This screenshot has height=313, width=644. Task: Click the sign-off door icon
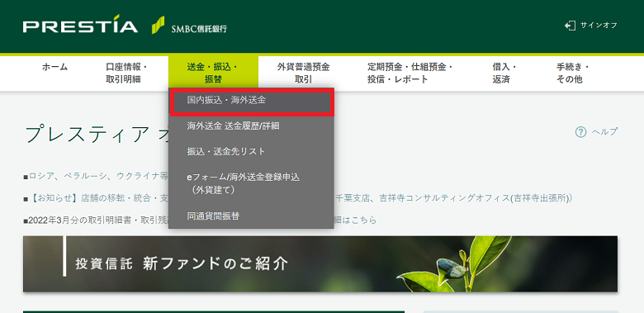coord(570,26)
